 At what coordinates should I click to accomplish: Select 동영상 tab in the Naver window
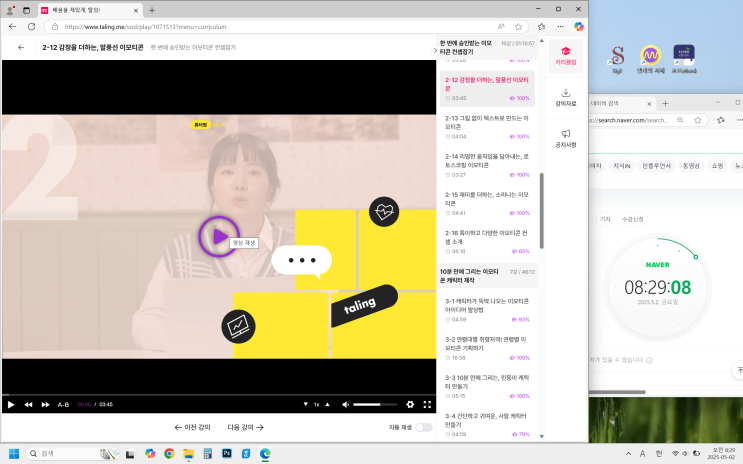click(x=691, y=166)
